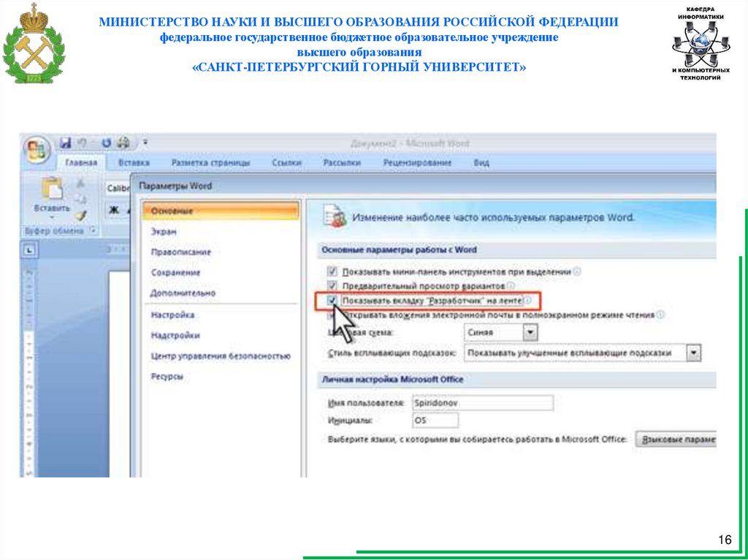Click the Copy icon in clipboard group
The image size is (748, 560).
[x=80, y=199]
